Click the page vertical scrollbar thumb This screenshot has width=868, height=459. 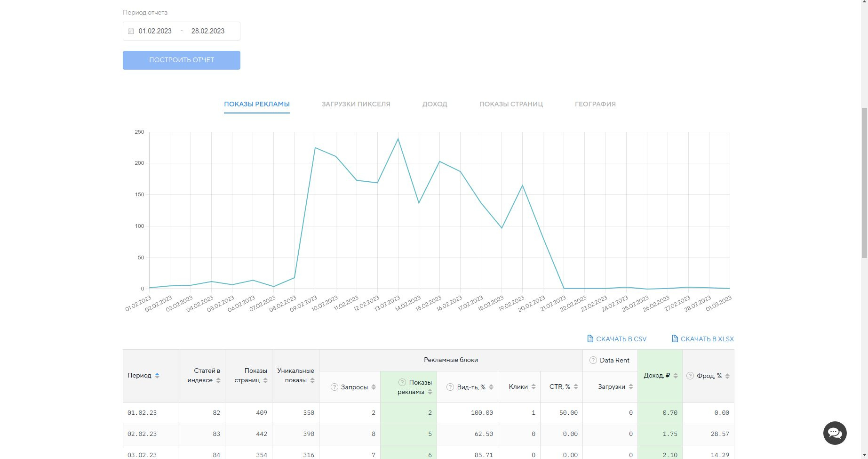pos(864,183)
